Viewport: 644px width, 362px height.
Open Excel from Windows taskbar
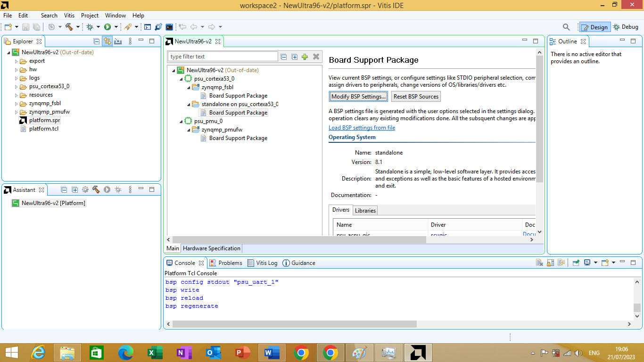coord(155,353)
